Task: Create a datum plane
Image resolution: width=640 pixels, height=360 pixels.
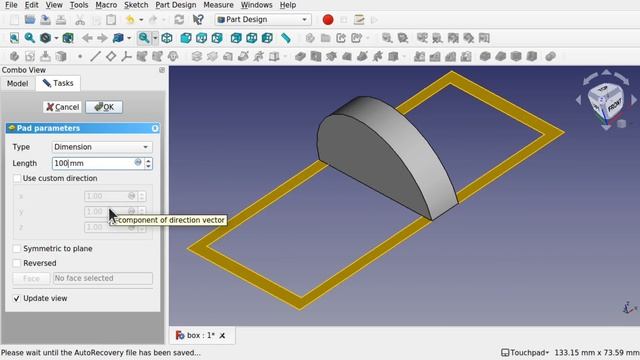Action: 111,56
